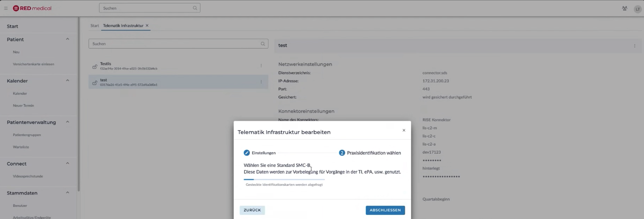This screenshot has height=219, width=644.
Task: Click the magnifier icon in top search bar
Action: 195,8
